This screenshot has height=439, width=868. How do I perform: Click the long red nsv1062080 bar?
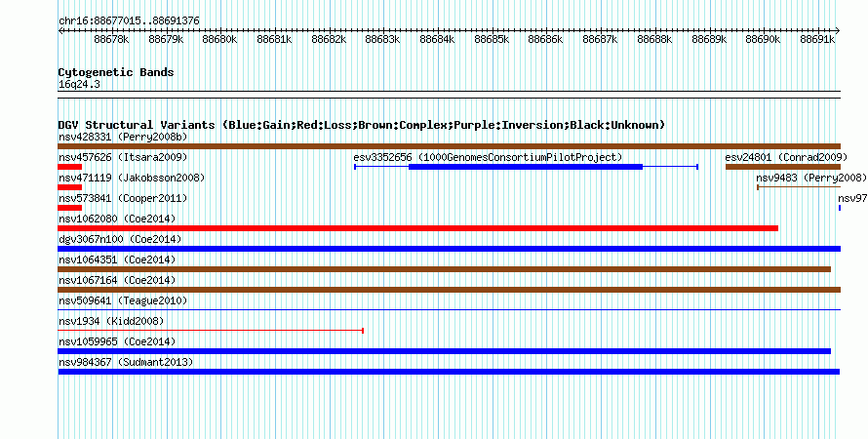(418, 228)
